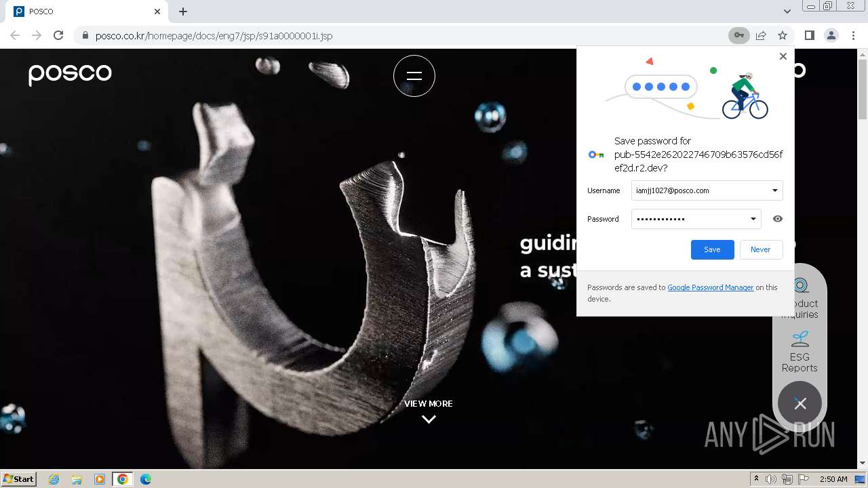Open the Windows Start menu

18,479
